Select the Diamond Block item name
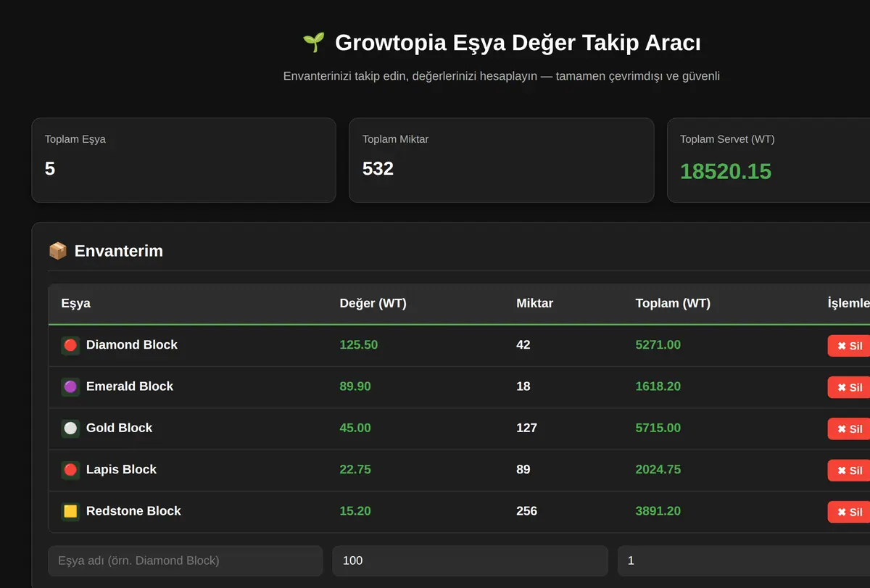This screenshot has height=588, width=870. (x=132, y=345)
